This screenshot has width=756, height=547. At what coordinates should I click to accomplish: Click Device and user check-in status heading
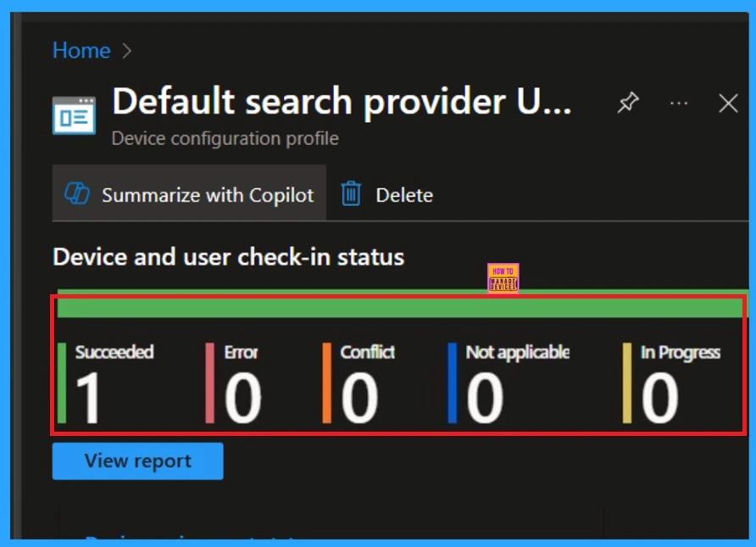point(228,257)
